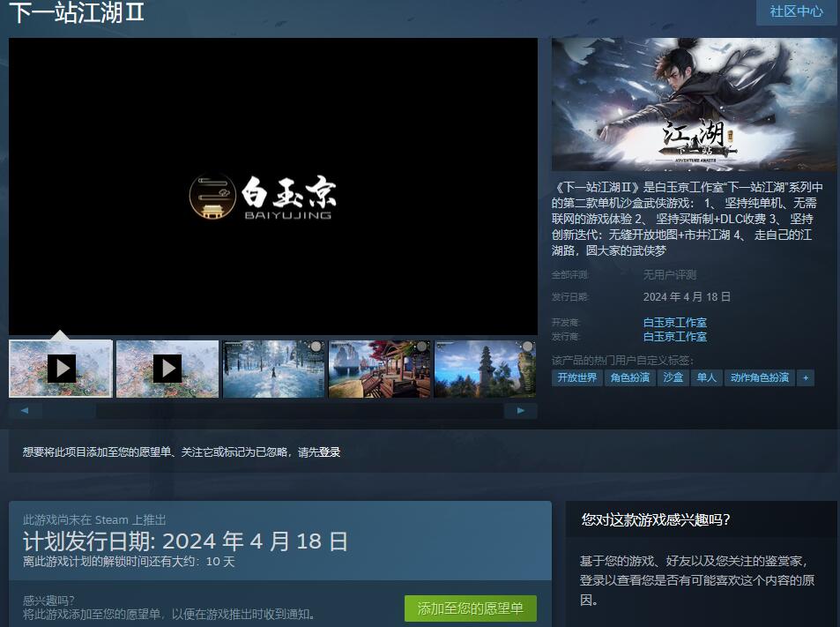The image size is (840, 627).
Task: Add game via 添加至您的愿望单 button
Action: [x=471, y=608]
